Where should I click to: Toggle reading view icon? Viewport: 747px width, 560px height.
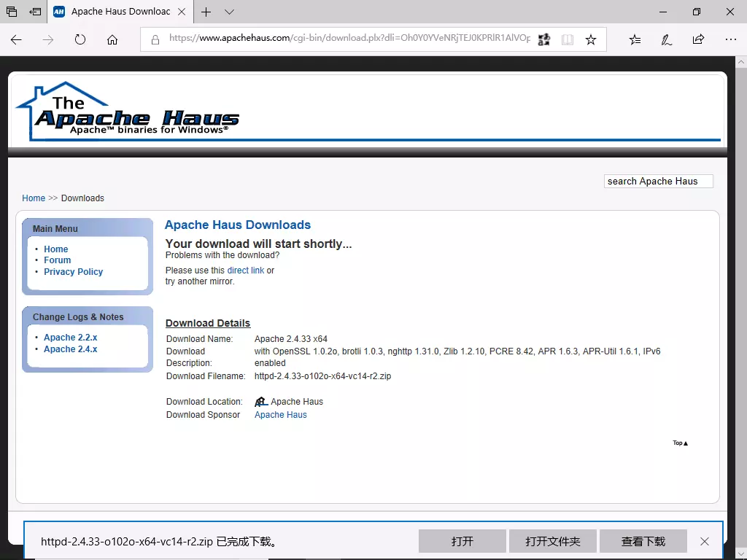(x=567, y=39)
